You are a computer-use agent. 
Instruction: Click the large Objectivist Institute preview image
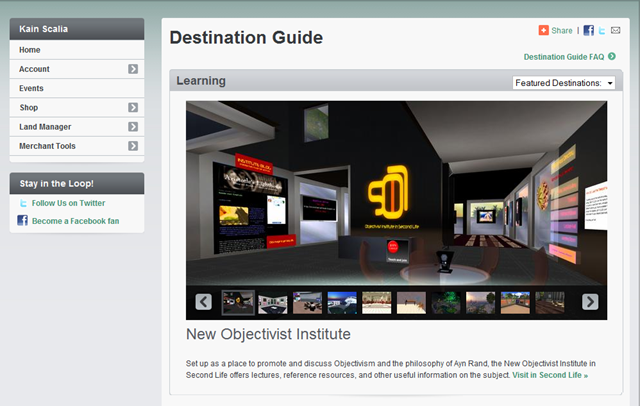[x=396, y=193]
